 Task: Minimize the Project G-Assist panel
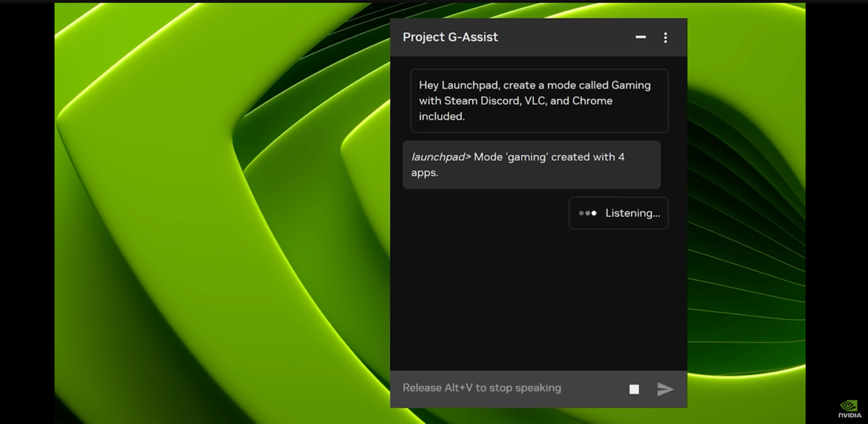[x=640, y=37]
